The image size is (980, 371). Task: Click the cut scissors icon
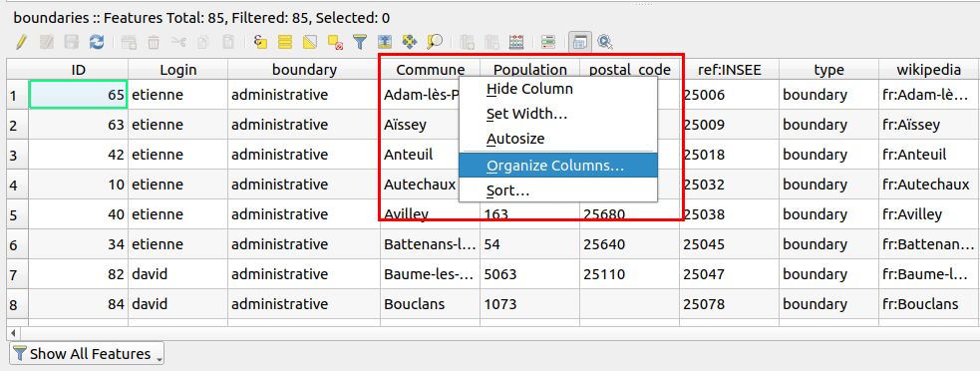coord(178,42)
